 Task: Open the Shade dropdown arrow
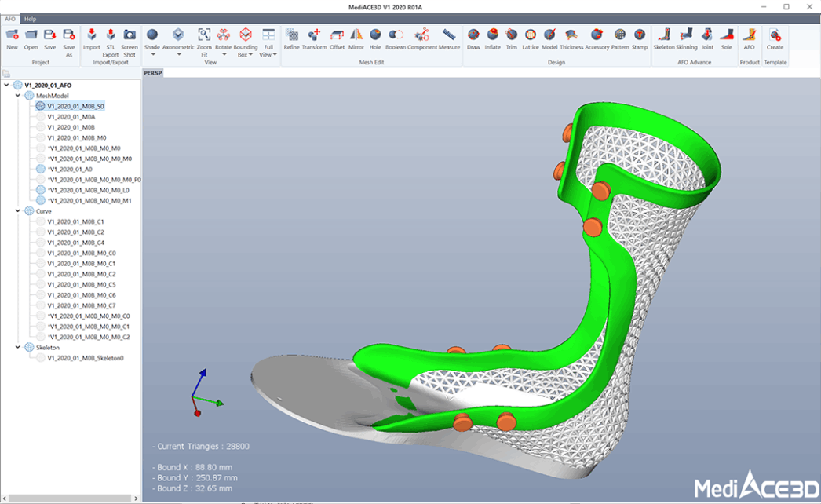coord(153,54)
